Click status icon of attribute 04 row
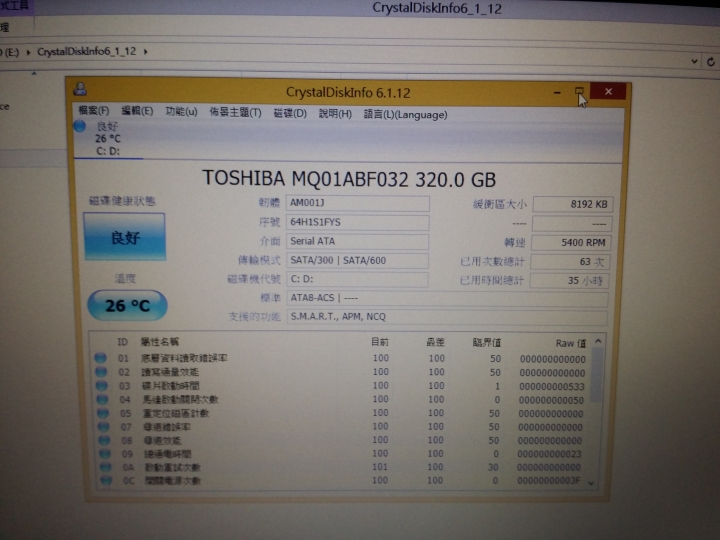Viewport: 720px width, 540px height. click(x=102, y=399)
